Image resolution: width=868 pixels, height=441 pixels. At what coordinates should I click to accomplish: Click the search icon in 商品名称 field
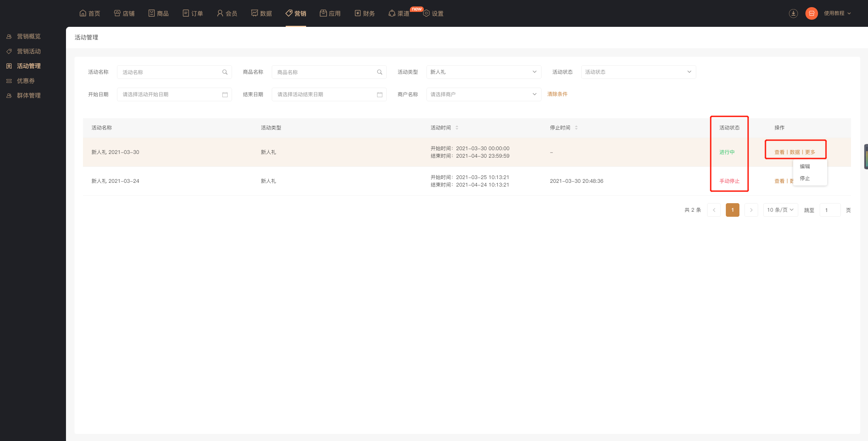tap(380, 72)
